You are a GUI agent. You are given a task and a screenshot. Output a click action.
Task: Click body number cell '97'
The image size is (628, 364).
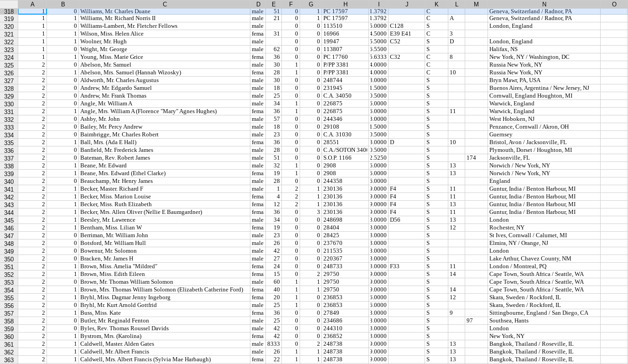[476, 321]
